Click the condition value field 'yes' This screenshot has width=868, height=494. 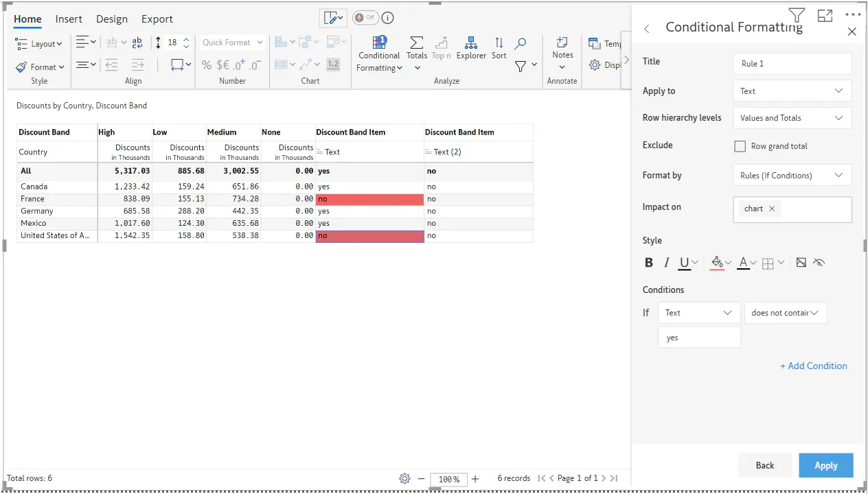699,338
